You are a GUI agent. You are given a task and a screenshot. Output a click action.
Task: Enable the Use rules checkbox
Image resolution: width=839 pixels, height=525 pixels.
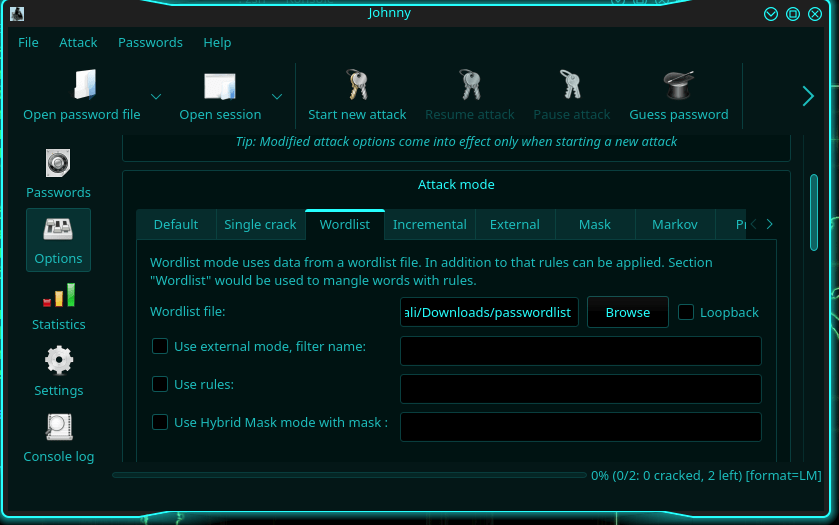[x=160, y=384]
